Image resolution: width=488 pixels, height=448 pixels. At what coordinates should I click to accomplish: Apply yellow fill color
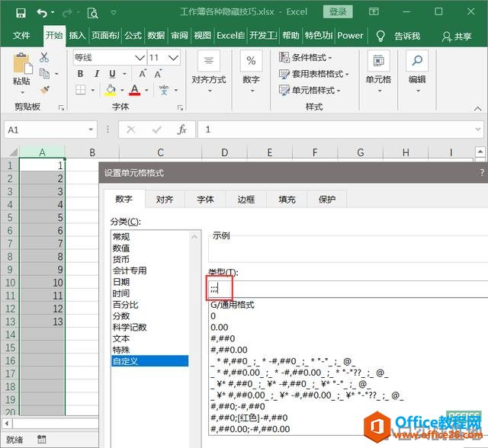coord(111,90)
